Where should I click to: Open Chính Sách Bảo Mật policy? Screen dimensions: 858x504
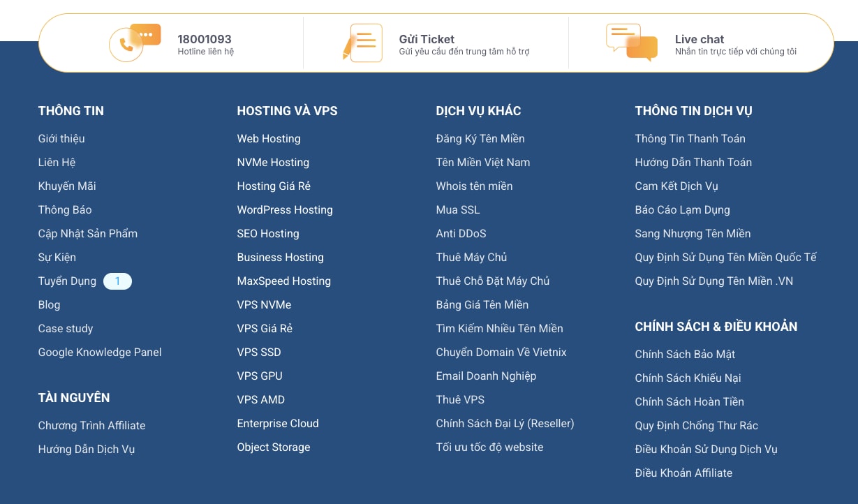685,354
